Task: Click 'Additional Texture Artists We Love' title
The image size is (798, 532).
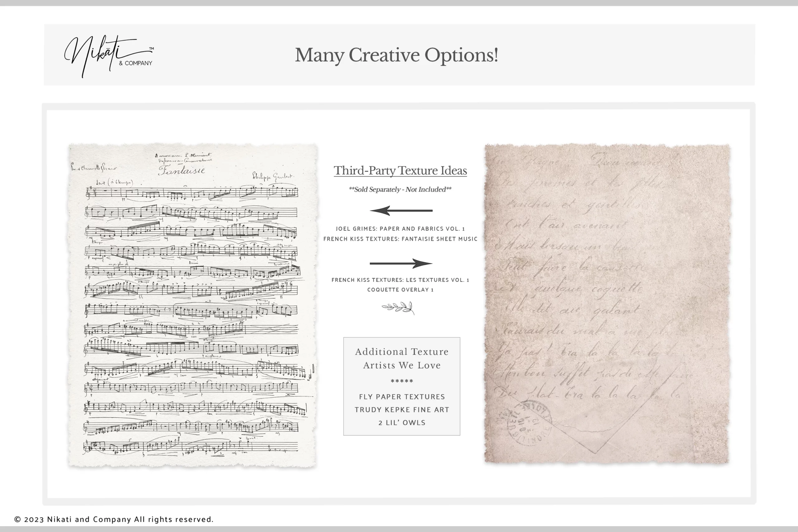Action: [x=402, y=358]
